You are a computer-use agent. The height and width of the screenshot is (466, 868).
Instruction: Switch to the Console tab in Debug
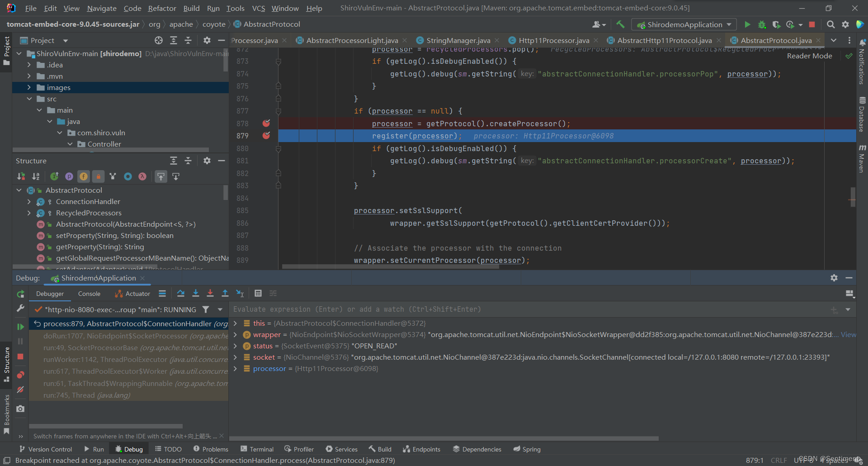(x=89, y=294)
